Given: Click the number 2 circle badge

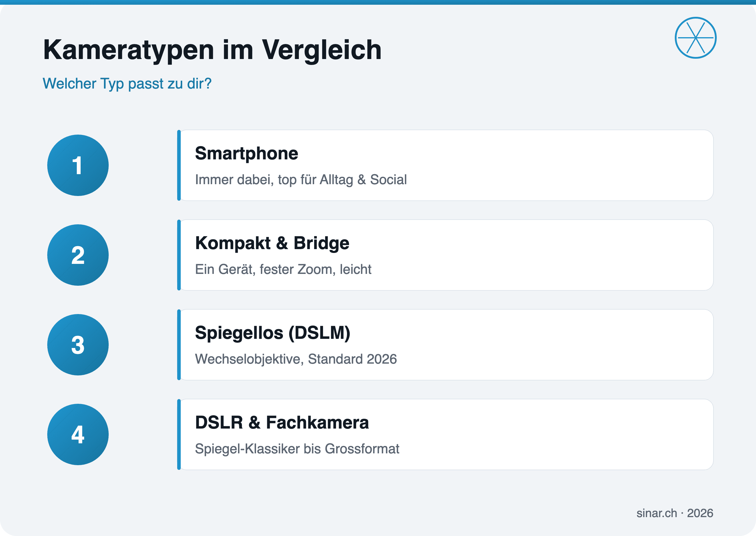Looking at the screenshot, I should [78, 255].
